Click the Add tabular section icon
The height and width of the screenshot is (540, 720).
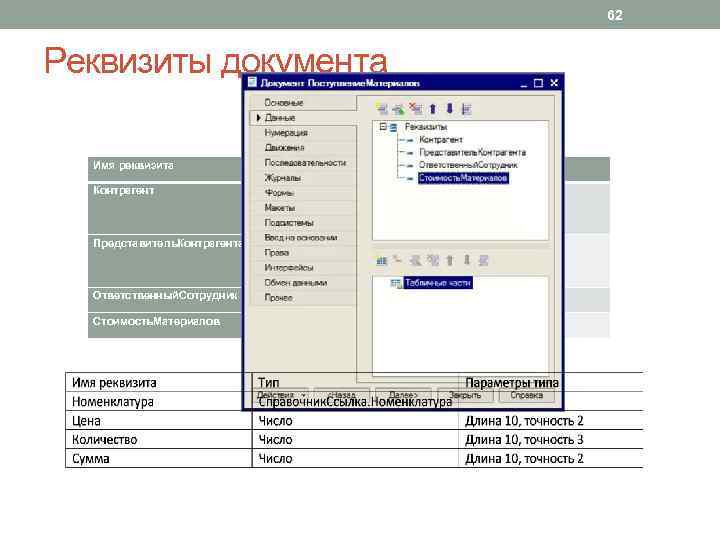coord(382,260)
